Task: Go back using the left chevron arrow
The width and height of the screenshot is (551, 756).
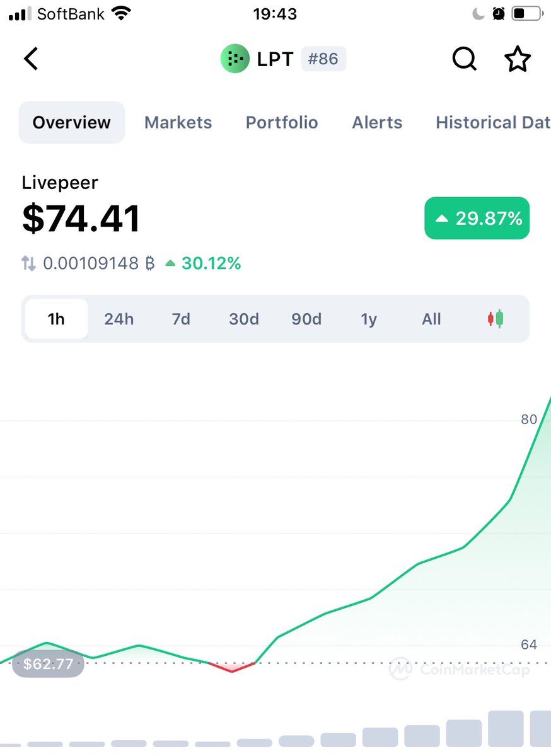Action: tap(31, 59)
